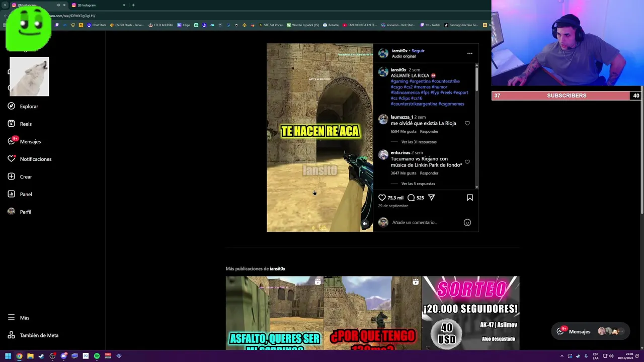Open three-dots options menu on post
644x362 pixels.
click(469, 53)
